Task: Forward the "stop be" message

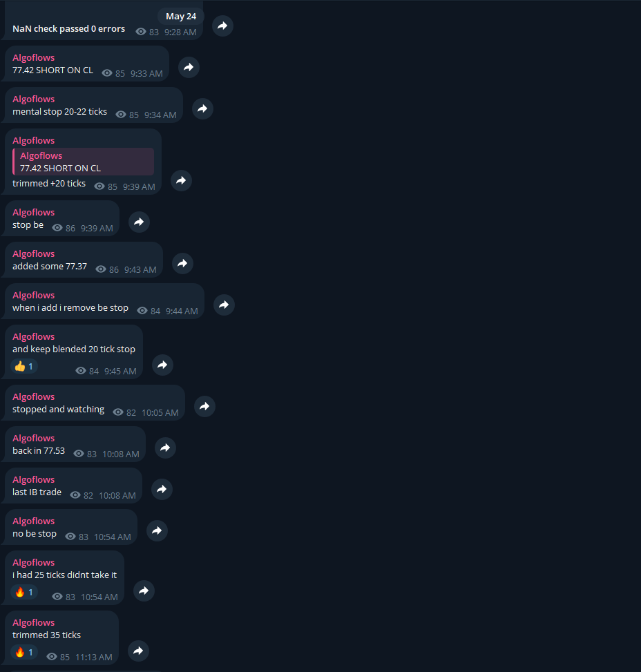Action: [139, 222]
